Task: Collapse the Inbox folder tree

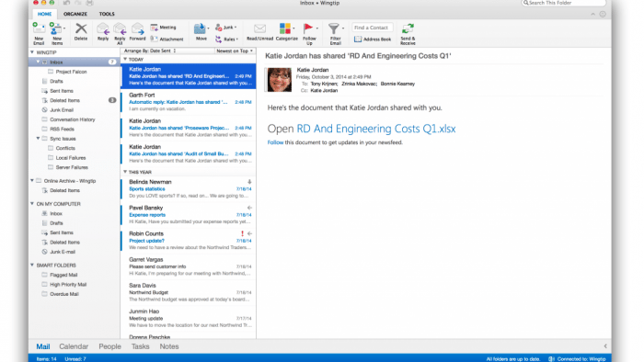Action: (x=38, y=62)
